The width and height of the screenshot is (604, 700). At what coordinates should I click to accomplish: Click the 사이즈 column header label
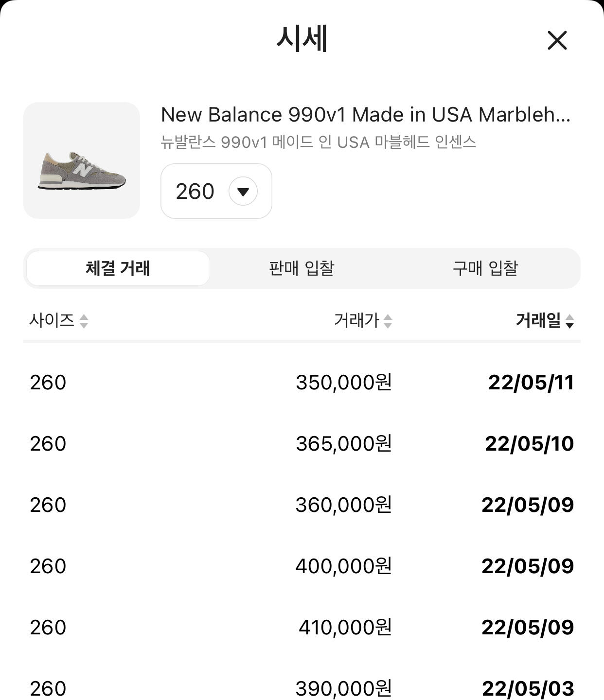52,320
